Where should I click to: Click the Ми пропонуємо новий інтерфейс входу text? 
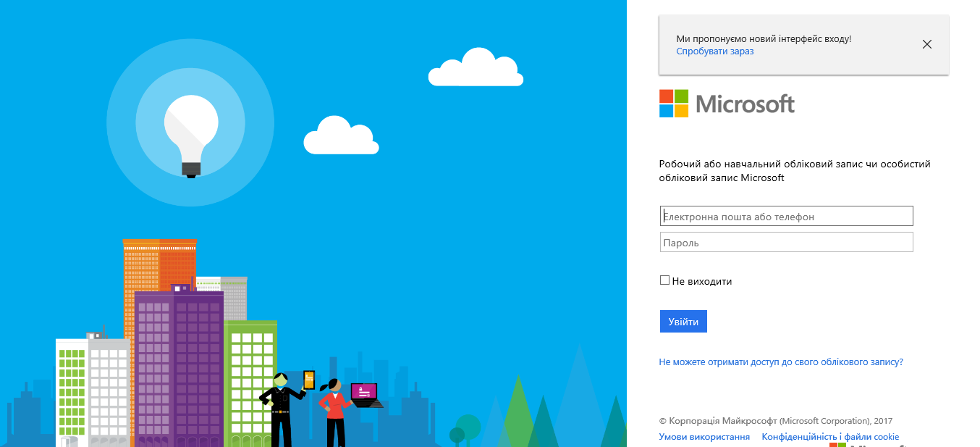pos(764,38)
